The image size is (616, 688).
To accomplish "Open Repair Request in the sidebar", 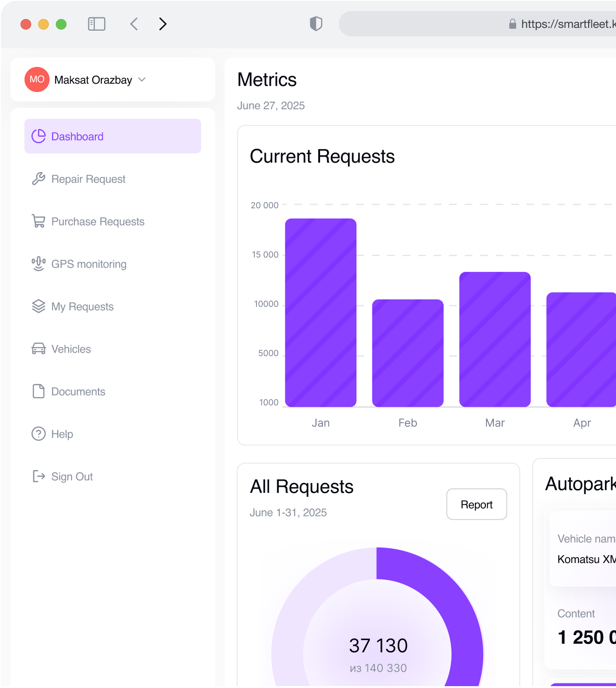I will coord(88,179).
